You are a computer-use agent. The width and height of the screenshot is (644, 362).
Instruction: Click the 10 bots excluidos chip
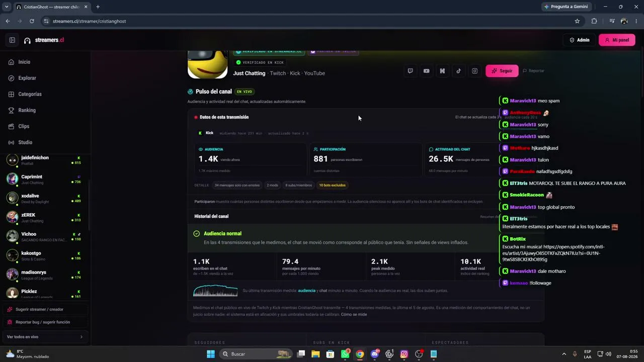[x=332, y=186]
